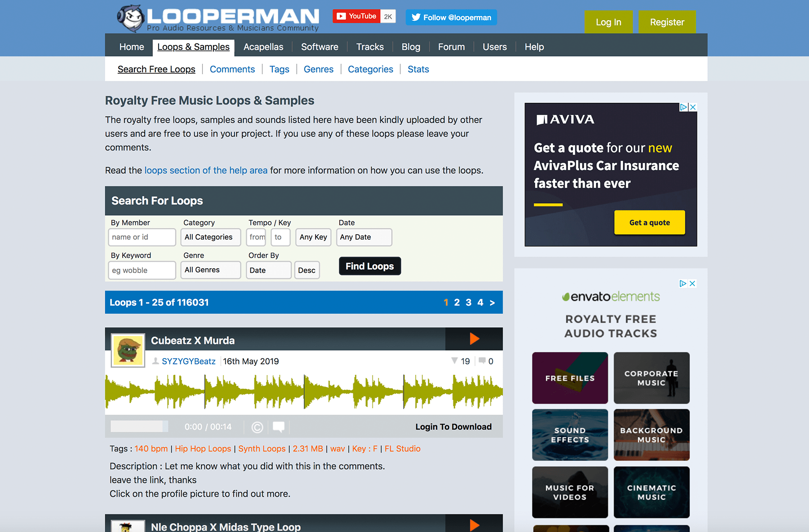Open the Users menu item
The width and height of the screenshot is (809, 532).
pos(494,47)
